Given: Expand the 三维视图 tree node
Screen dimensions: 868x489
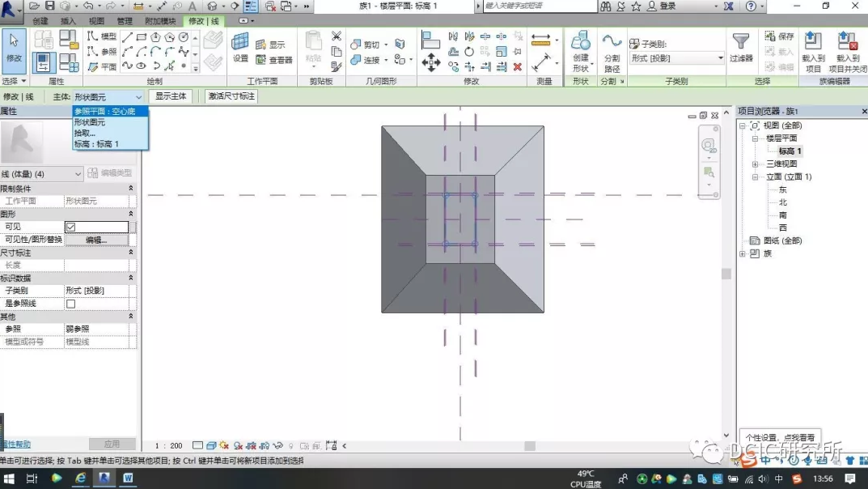Looking at the screenshot, I should coord(755,164).
